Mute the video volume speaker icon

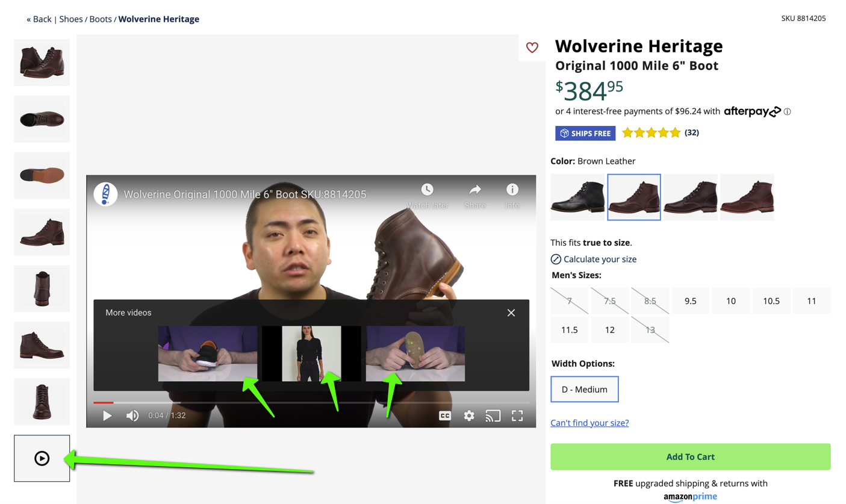pos(132,415)
